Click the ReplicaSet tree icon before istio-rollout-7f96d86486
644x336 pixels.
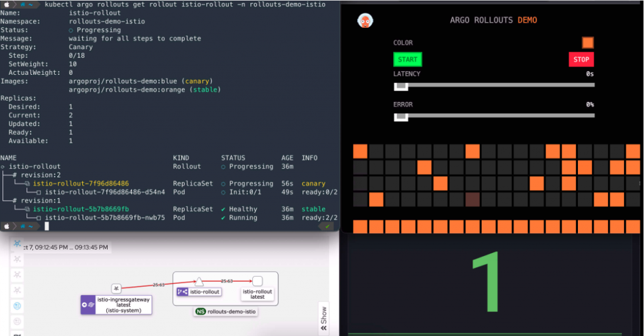point(27,184)
